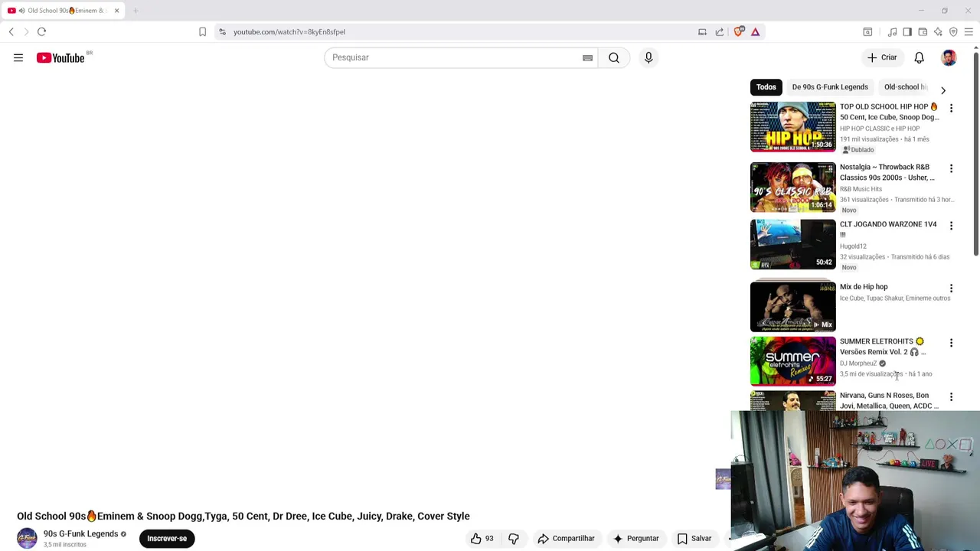
Task: Like the video with 93 likes
Action: pyautogui.click(x=482, y=539)
